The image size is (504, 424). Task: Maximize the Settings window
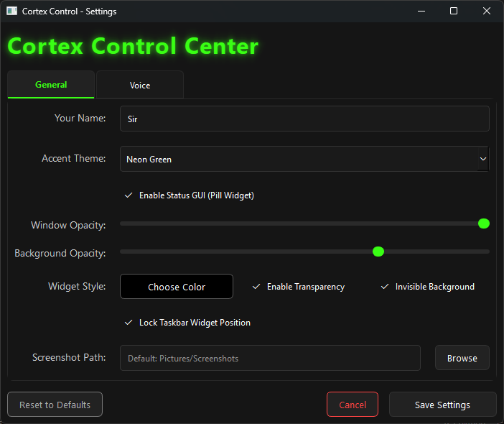click(x=454, y=11)
